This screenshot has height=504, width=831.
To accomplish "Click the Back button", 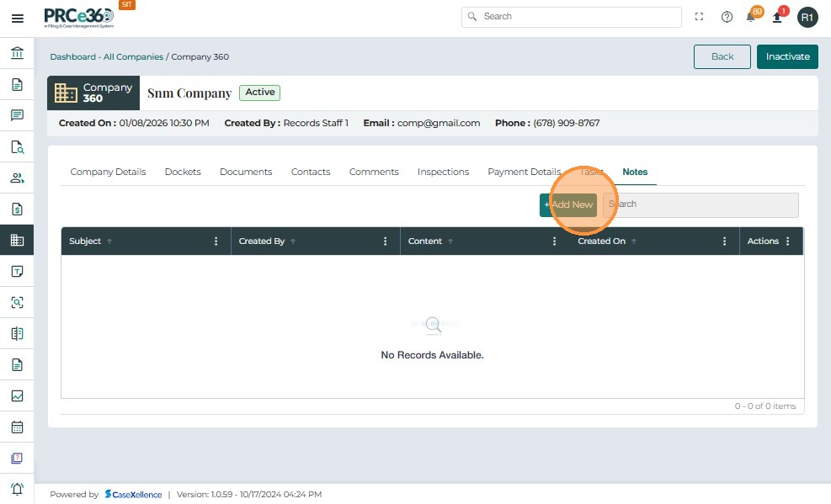I will coord(722,56).
